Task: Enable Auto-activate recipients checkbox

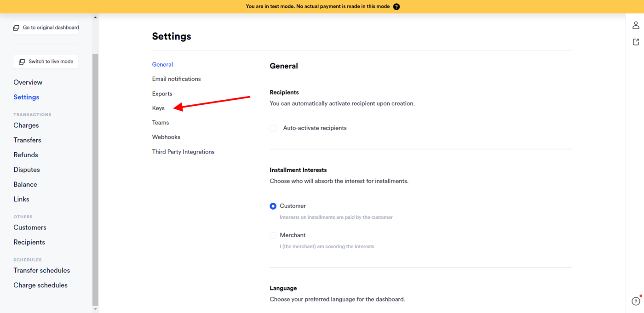Action: [x=273, y=128]
